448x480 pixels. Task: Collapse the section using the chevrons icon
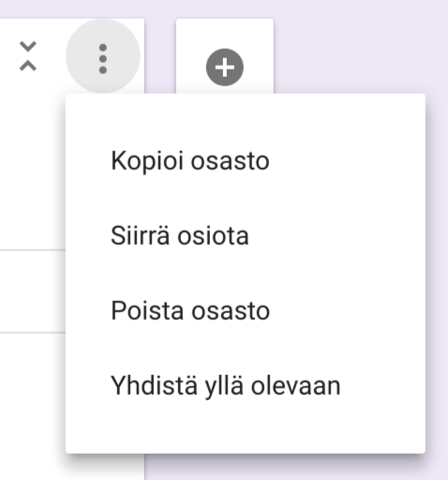[28, 56]
